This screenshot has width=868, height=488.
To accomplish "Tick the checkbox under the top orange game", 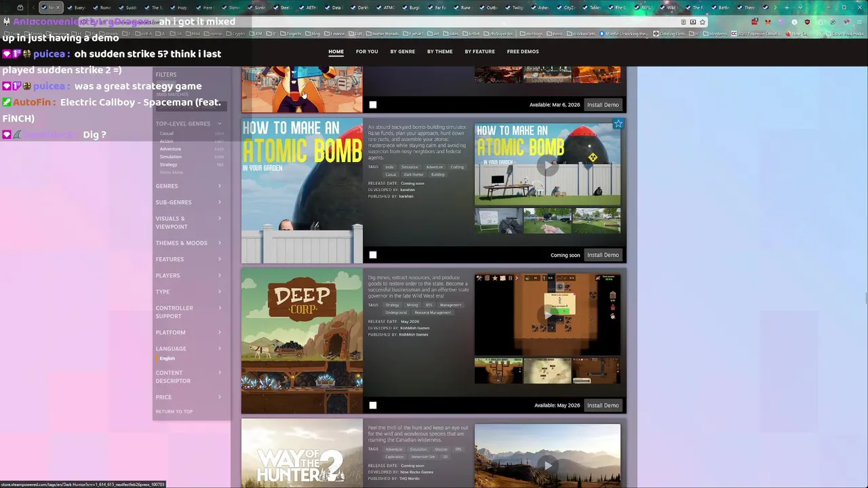I will pyautogui.click(x=373, y=105).
